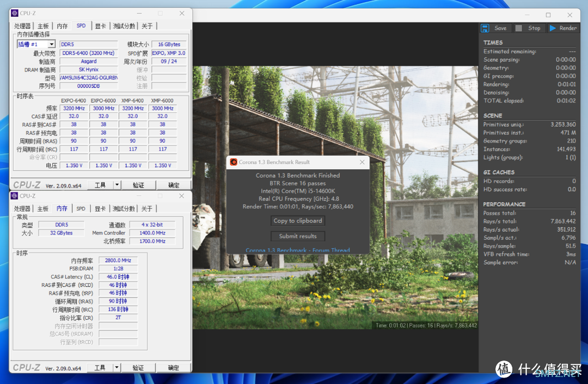Open the 主板 tab in the SPD CPU-Z window
The image size is (588, 384).
coord(44,26)
